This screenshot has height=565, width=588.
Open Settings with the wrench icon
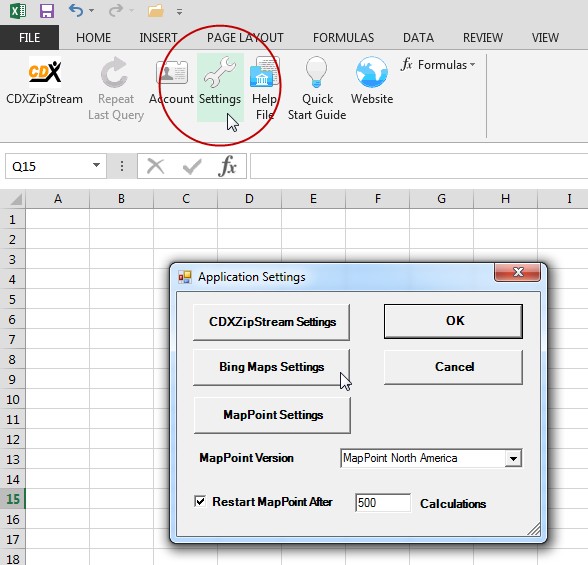tap(220, 87)
